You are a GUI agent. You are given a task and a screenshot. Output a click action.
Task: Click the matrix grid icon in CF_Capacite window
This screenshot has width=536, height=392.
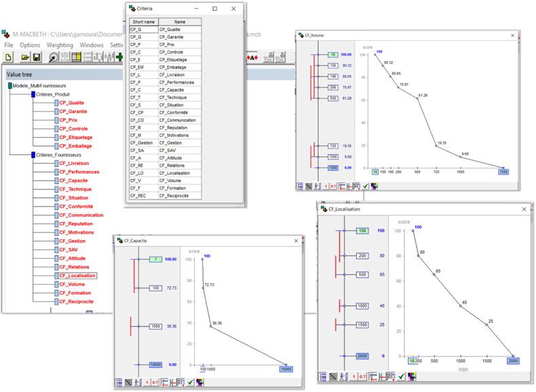(128, 382)
